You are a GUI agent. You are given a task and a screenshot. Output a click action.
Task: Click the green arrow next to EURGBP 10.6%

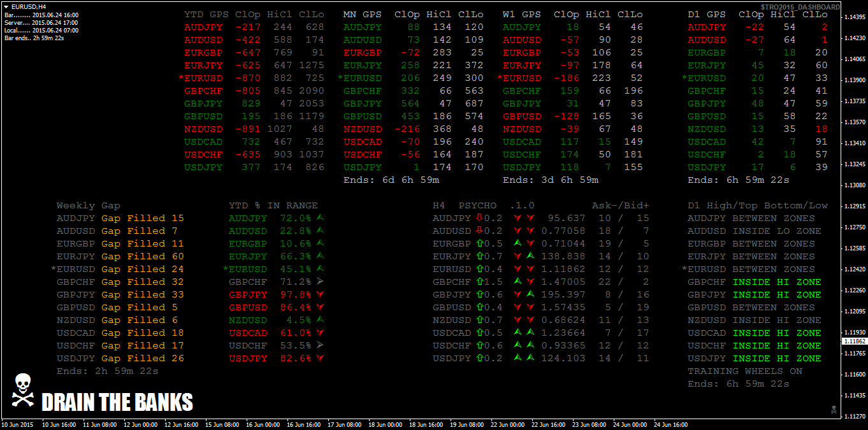point(320,243)
